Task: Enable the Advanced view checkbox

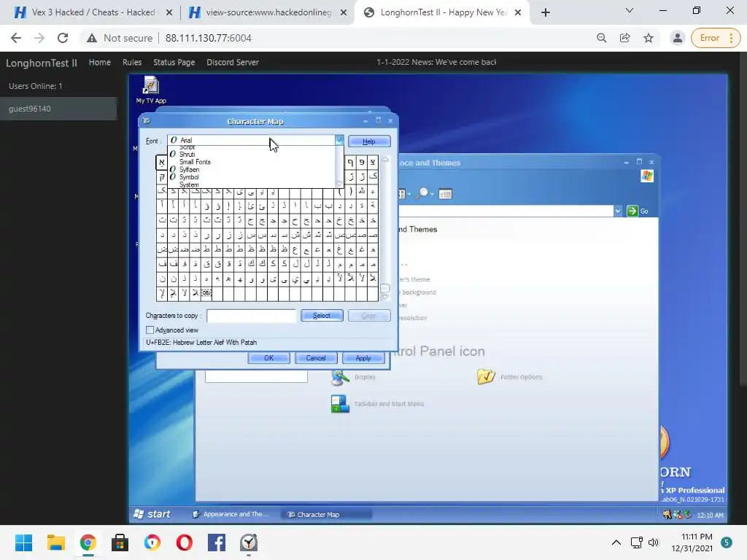Action: pyautogui.click(x=150, y=330)
